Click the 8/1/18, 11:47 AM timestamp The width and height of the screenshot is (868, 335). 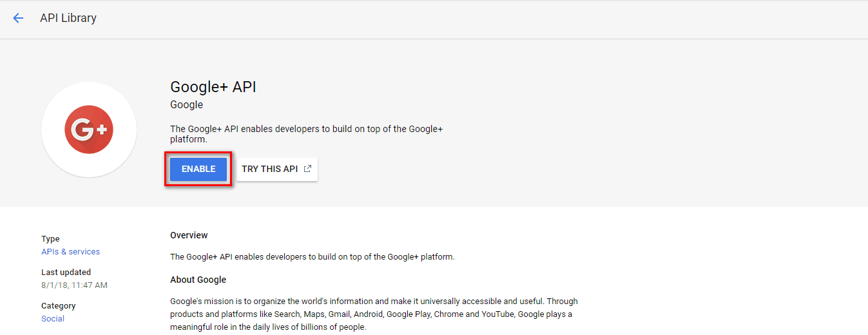pyautogui.click(x=74, y=285)
